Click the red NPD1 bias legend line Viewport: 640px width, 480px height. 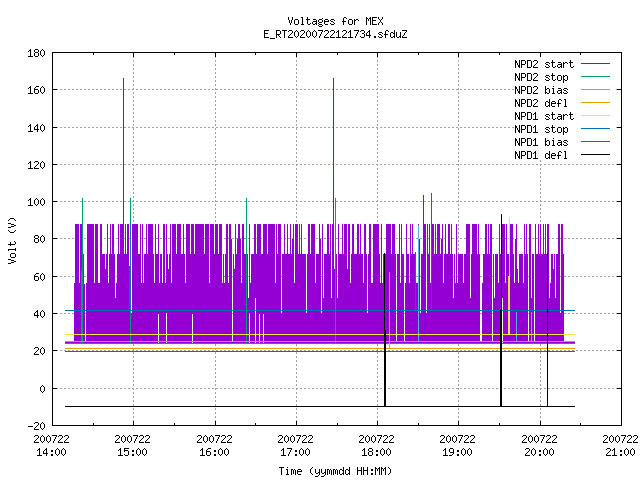tap(595, 142)
